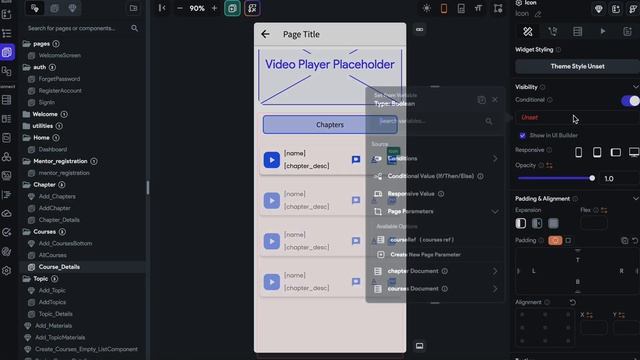Click the back arrow in Page Title bar
Screen dimensions: 640x360
click(265, 34)
